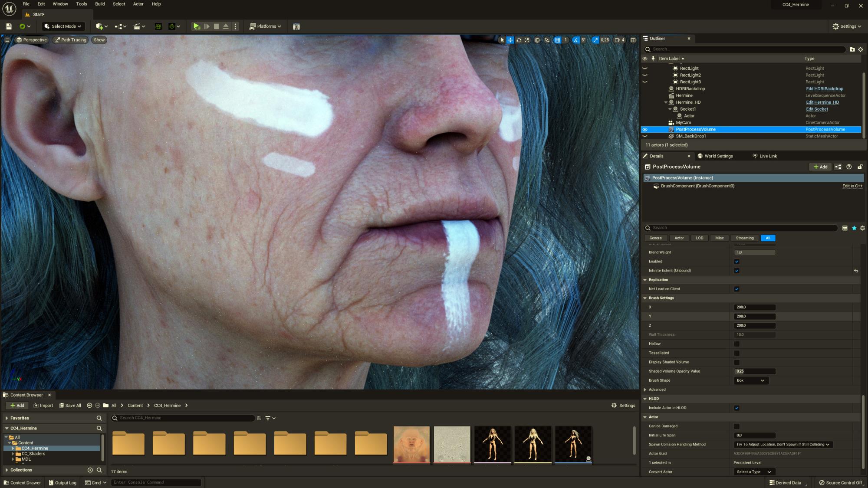Open the viewport hamburger options menu
The height and width of the screenshot is (488, 868).
point(7,40)
